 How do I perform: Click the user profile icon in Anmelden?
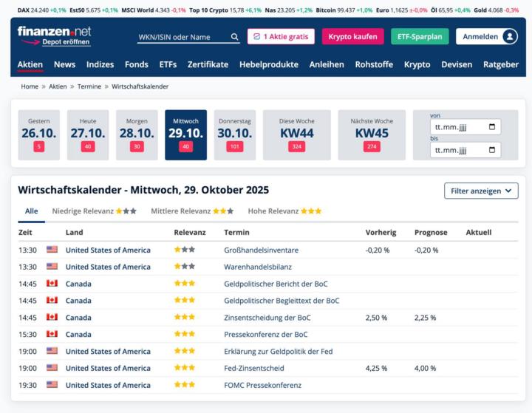[x=509, y=37]
